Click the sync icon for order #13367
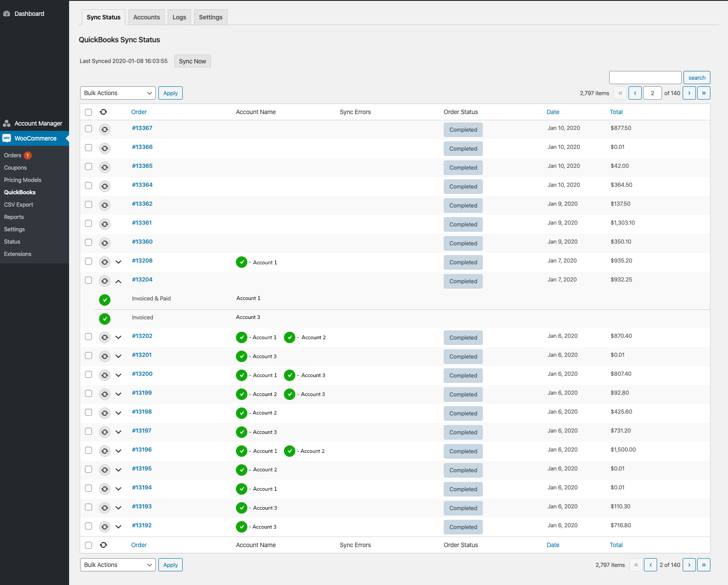Image resolution: width=728 pixels, height=585 pixels. coord(105,130)
